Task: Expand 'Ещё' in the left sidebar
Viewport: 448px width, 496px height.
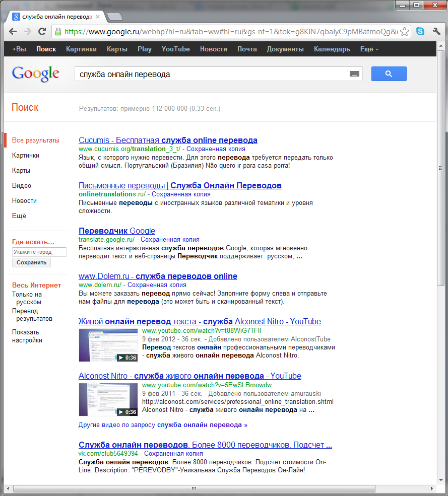Action: 19,216
